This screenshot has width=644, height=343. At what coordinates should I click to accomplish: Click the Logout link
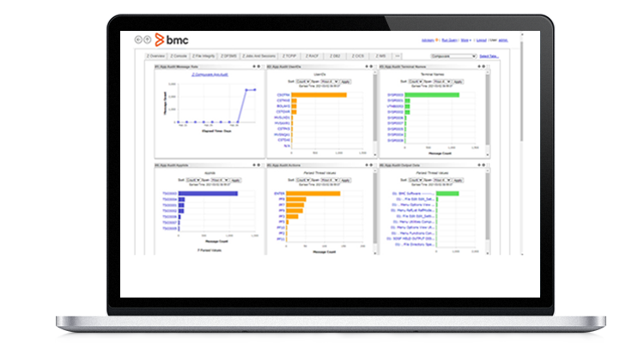pos(481,40)
